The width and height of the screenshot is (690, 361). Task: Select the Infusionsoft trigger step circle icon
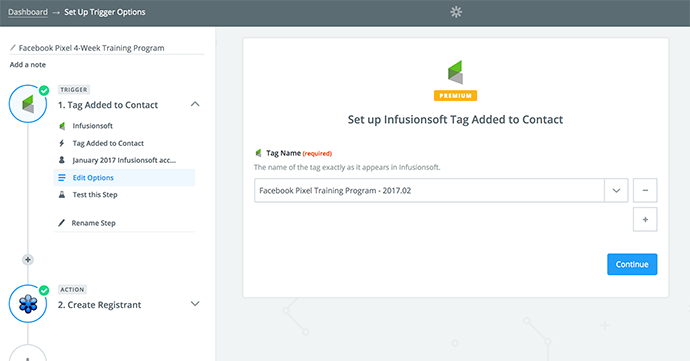pyautogui.click(x=28, y=104)
